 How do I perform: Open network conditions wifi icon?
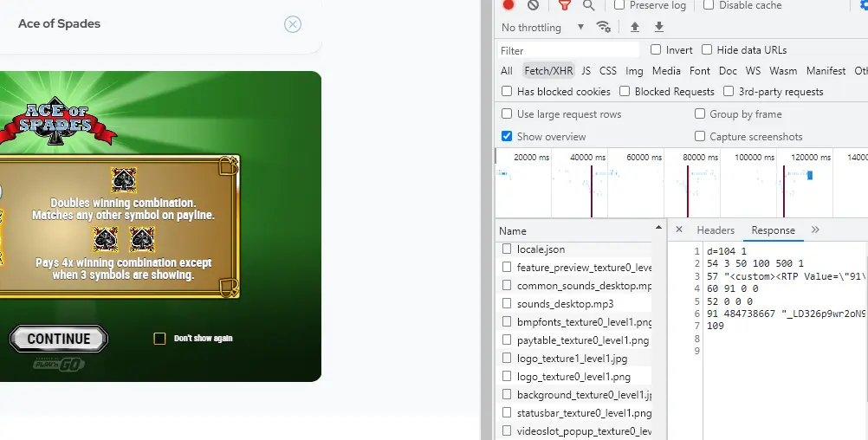coord(604,27)
